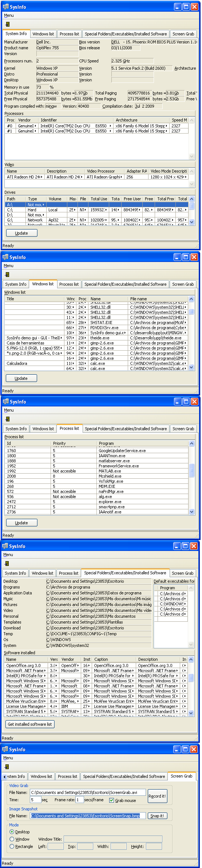
Task: Select the GoogleUpdaterService.exe process row
Action: pos(96,451)
